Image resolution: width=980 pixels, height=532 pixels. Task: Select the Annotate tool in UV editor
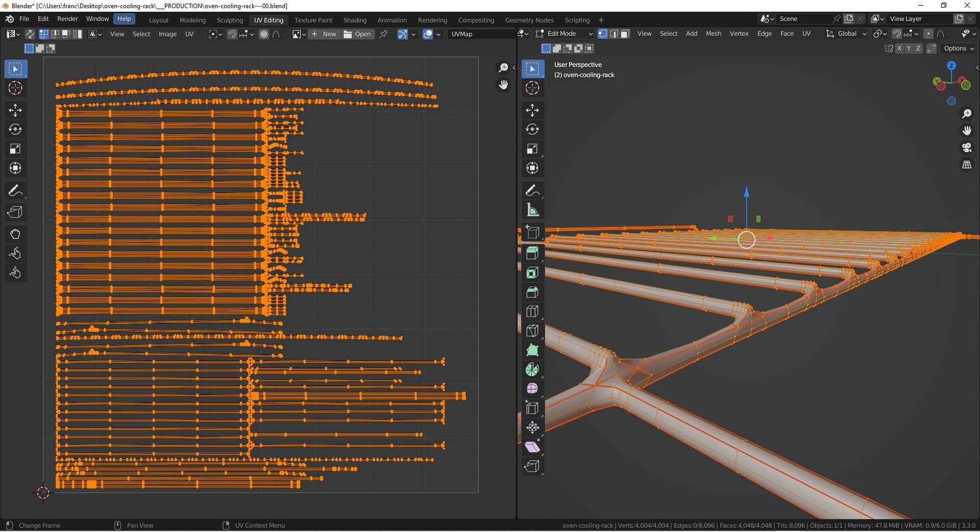click(x=15, y=190)
